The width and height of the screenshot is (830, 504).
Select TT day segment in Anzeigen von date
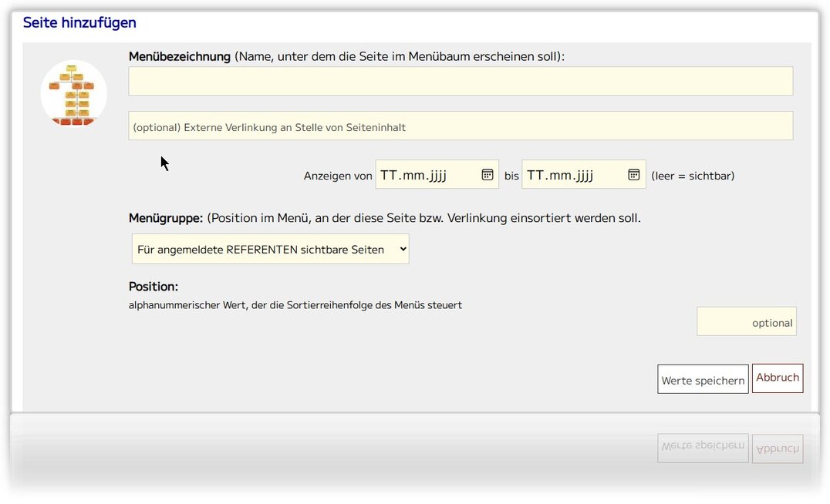click(389, 175)
